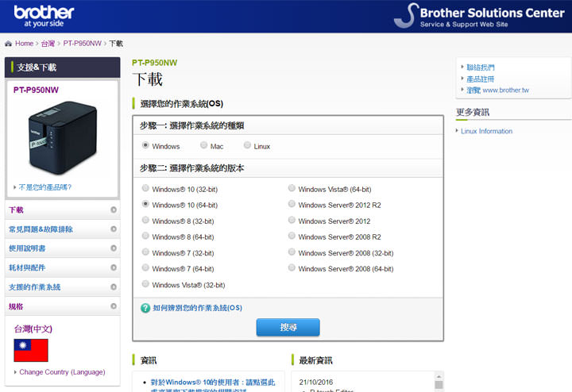Click the Home house icon in breadcrumb

(x=9, y=44)
